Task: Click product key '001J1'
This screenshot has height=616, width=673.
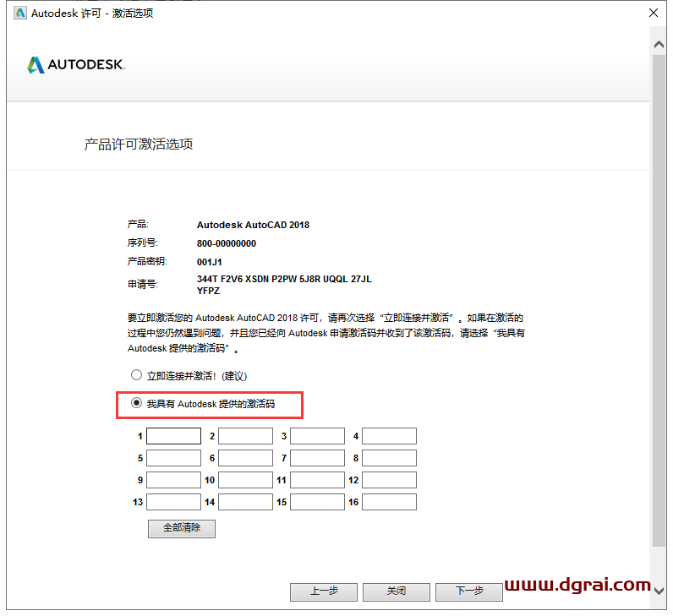Action: tap(210, 262)
